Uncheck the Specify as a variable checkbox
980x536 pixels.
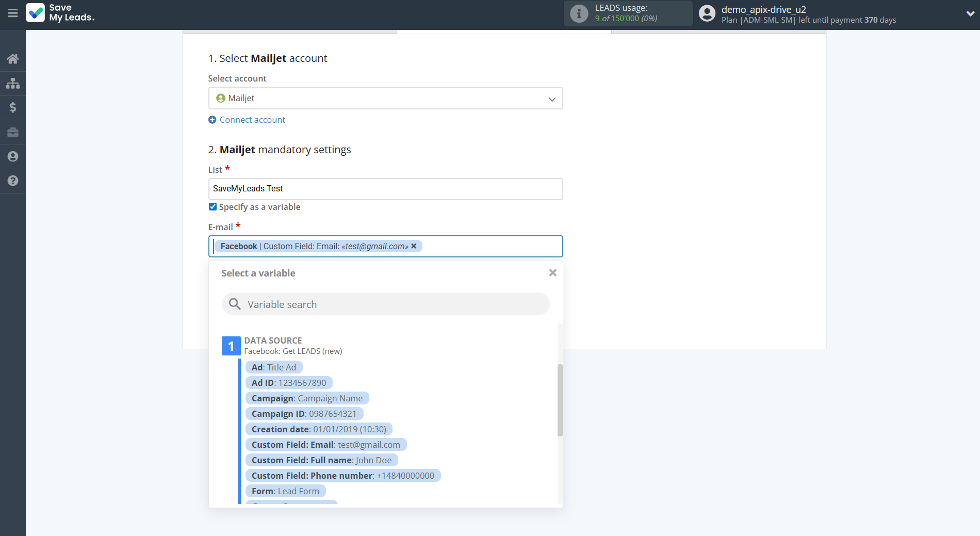pyautogui.click(x=213, y=206)
